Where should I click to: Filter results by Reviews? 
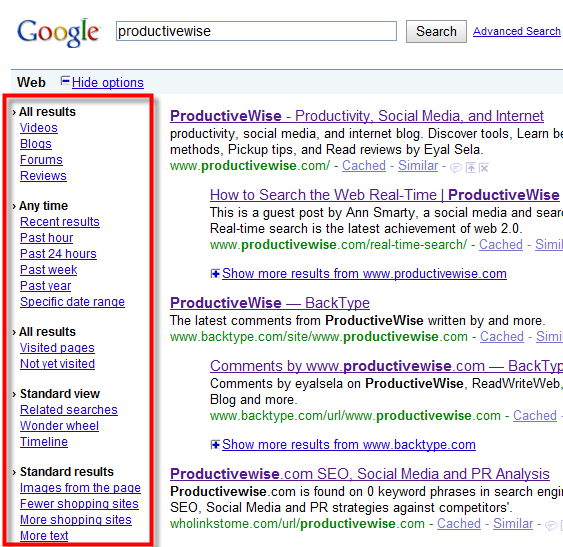tap(43, 176)
